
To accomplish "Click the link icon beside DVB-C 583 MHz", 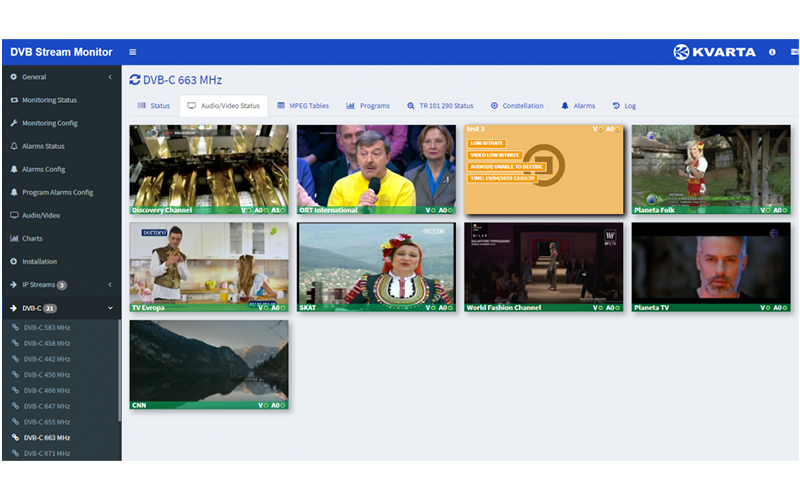I will [x=15, y=328].
